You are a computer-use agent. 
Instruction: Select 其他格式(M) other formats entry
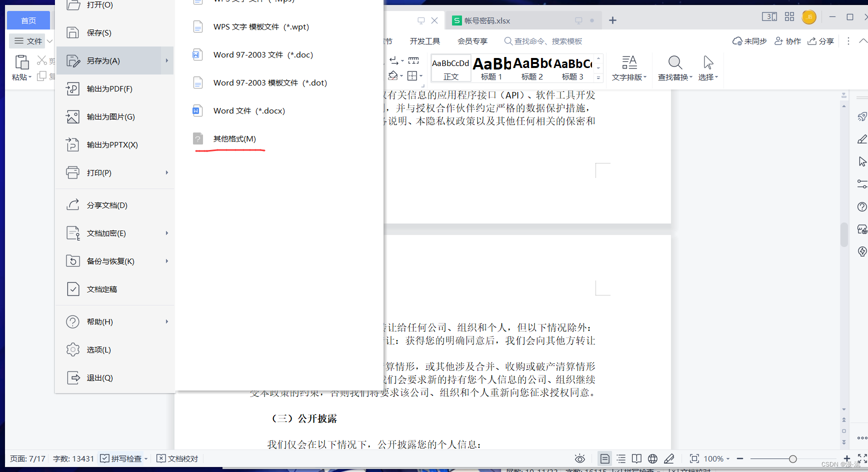point(234,138)
